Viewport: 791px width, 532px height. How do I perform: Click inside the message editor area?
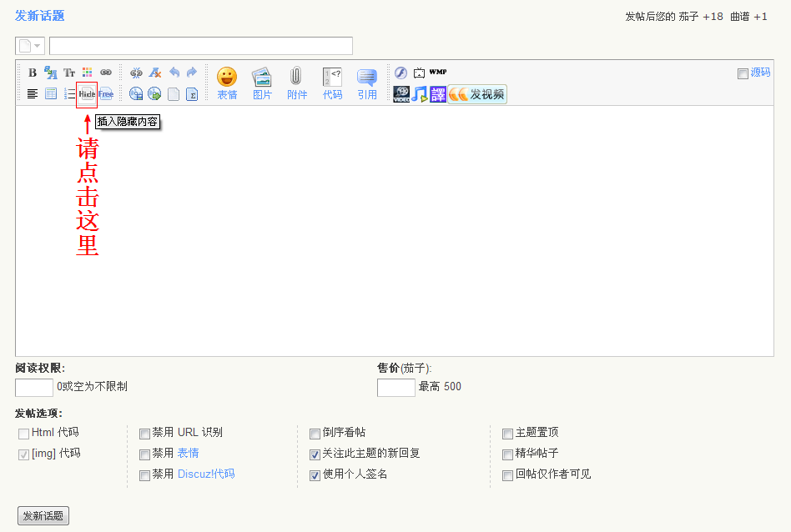[x=395, y=231]
